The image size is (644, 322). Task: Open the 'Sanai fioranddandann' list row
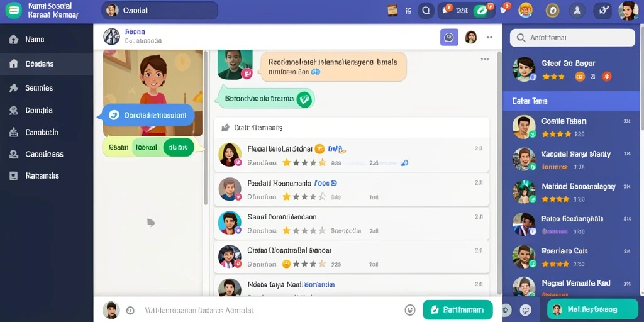tap(352, 223)
